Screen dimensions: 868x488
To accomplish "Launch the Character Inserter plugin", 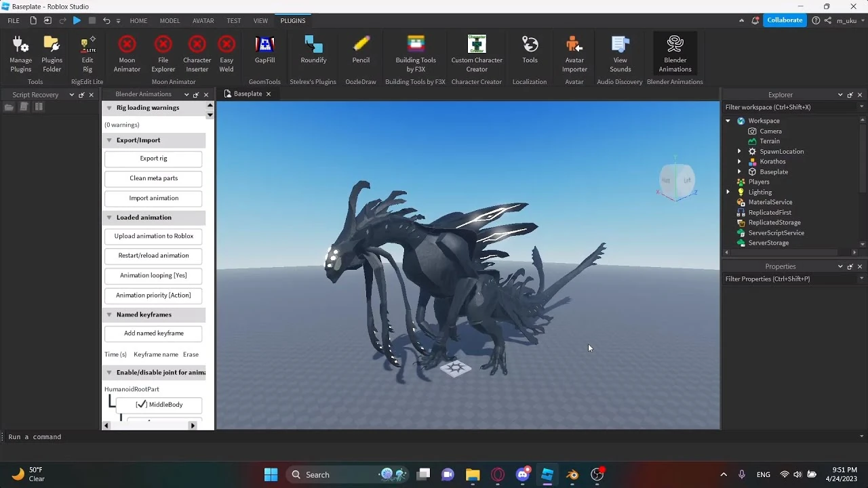I will click(x=197, y=54).
